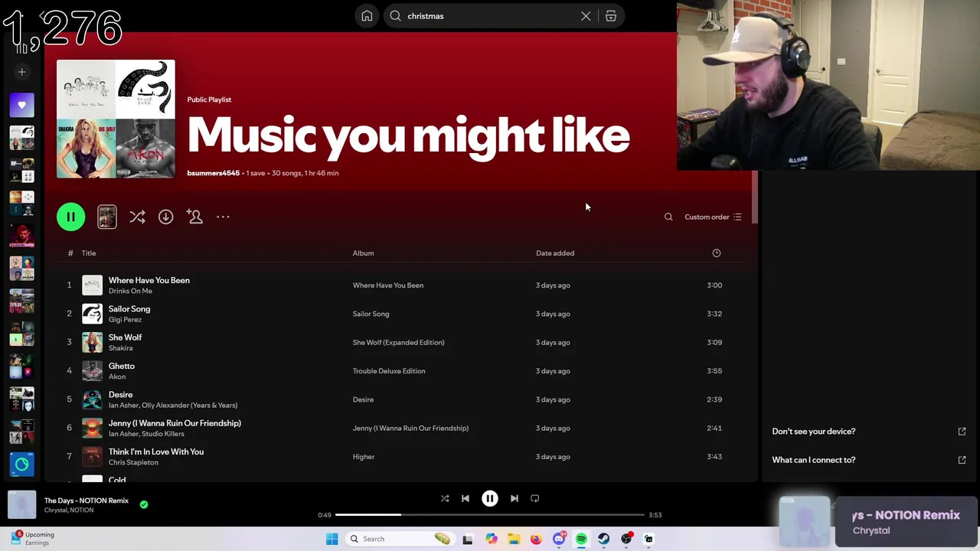
Task: Open the blue circle tile in sidebar
Action: [x=21, y=464]
